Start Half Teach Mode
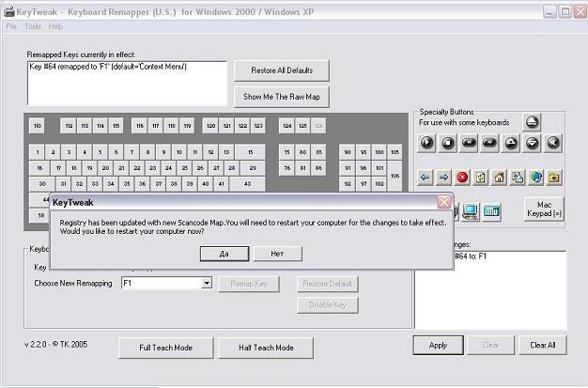588x388 pixels. (266, 348)
